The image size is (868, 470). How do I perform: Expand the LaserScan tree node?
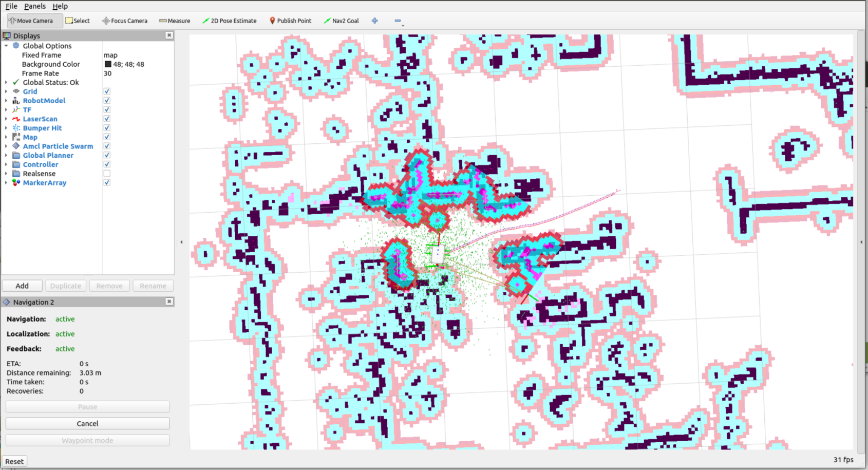pyautogui.click(x=6, y=119)
